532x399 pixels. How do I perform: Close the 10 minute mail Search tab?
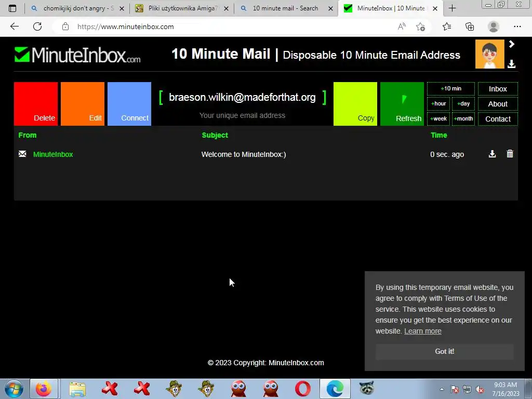pyautogui.click(x=330, y=8)
